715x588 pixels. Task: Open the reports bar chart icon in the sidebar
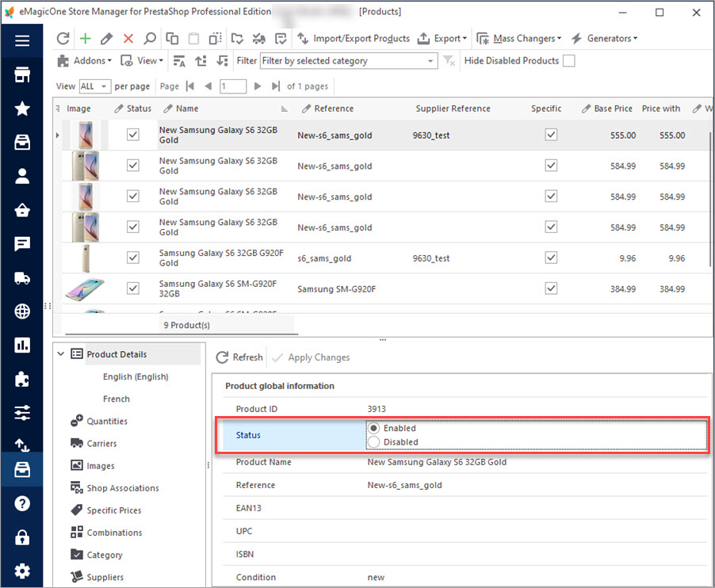[22, 345]
